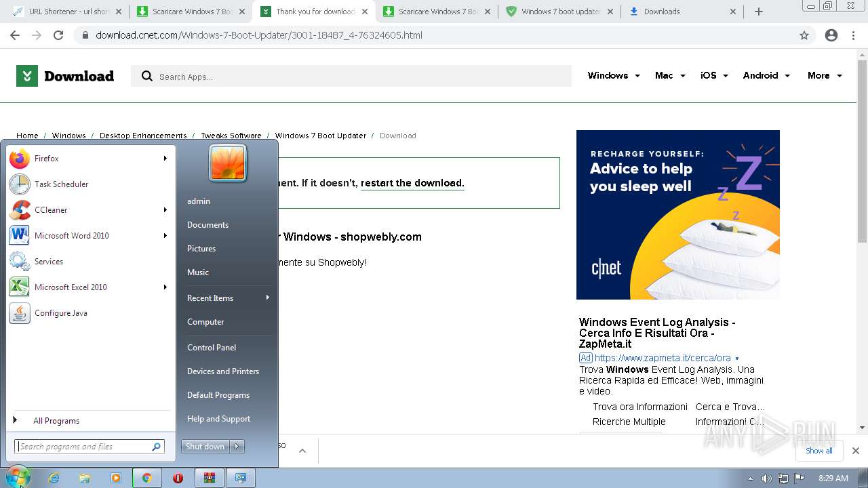
Task: Open the Chrome three-dot menu
Action: click(x=853, y=35)
